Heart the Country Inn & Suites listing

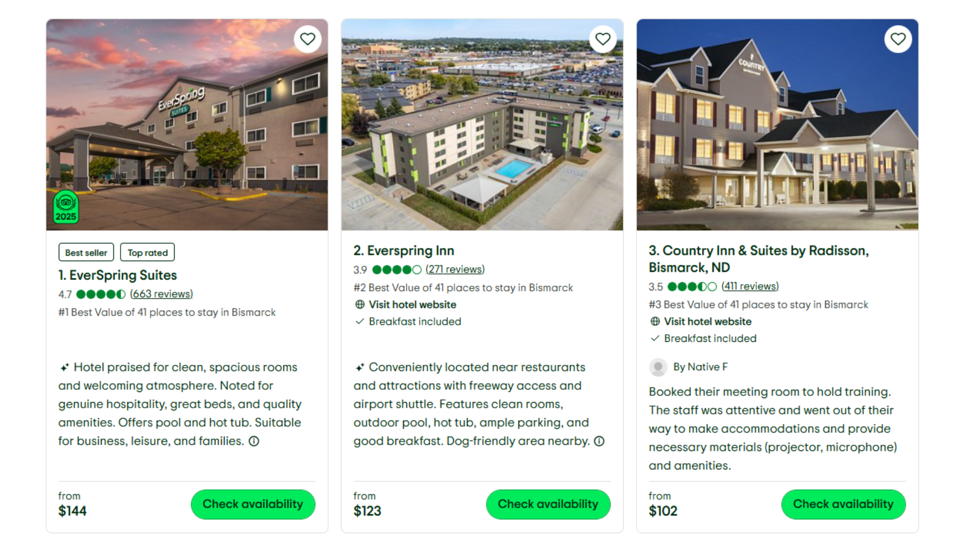pos(898,39)
